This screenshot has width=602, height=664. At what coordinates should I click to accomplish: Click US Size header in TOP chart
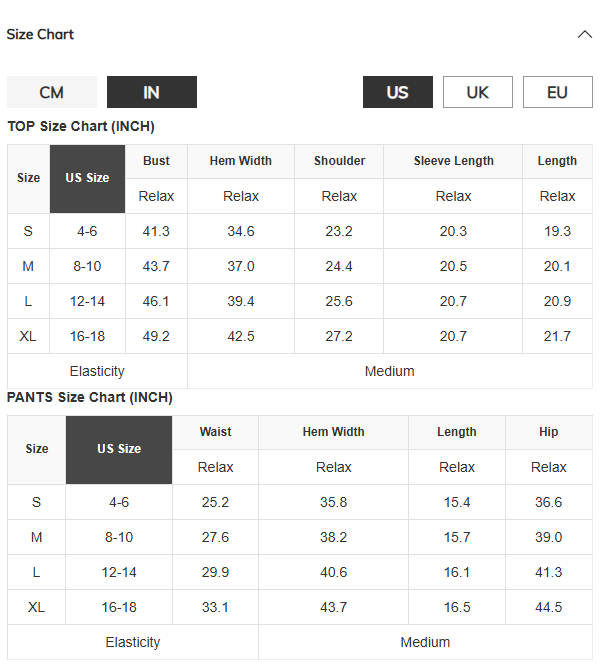(87, 178)
